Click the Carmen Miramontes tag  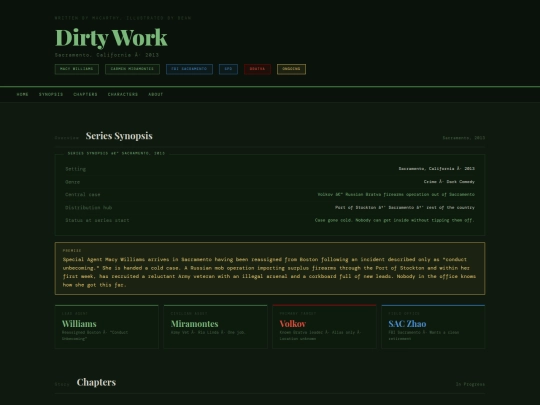[132, 69]
